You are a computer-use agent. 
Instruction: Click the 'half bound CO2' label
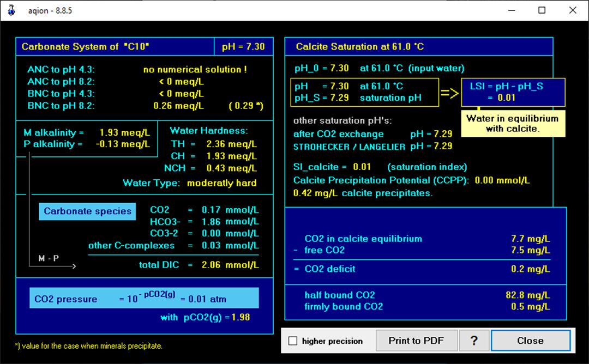point(340,295)
